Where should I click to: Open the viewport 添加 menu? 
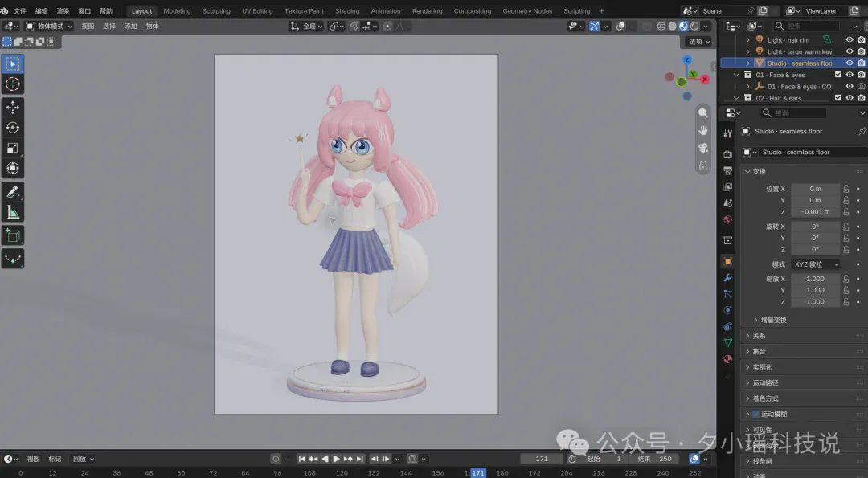pos(131,26)
